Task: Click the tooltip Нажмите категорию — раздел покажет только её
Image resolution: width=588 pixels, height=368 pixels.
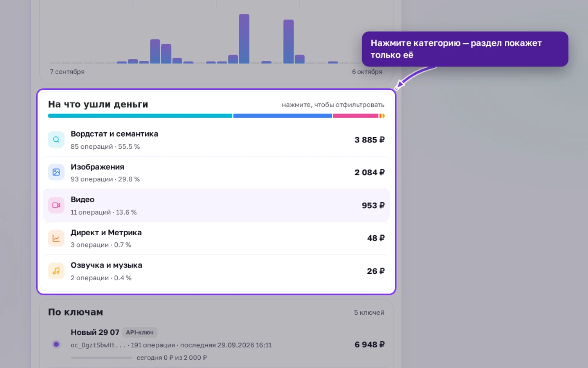Action: (465, 49)
